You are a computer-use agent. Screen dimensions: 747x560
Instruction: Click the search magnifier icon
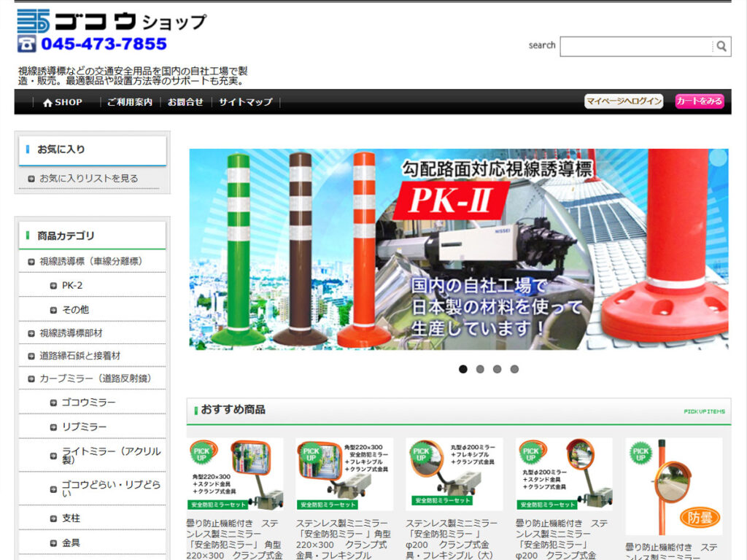[721, 46]
